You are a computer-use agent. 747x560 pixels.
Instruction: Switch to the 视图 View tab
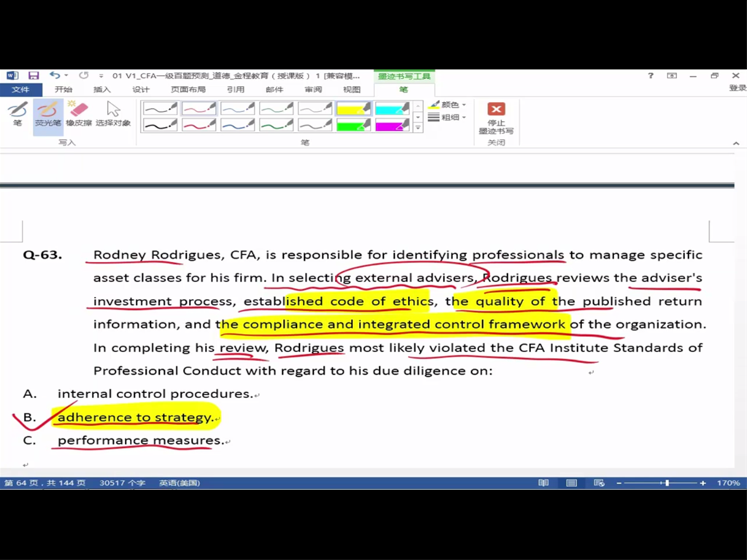[x=352, y=90]
